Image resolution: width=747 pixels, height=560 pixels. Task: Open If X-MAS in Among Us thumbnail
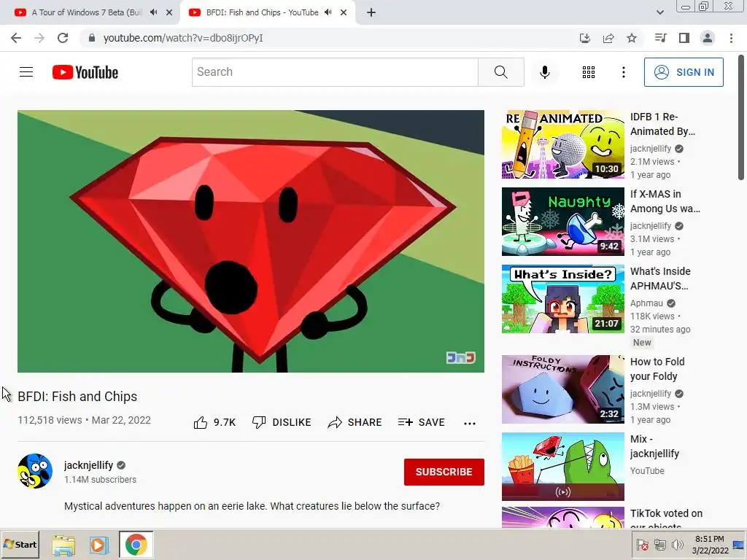[562, 222]
